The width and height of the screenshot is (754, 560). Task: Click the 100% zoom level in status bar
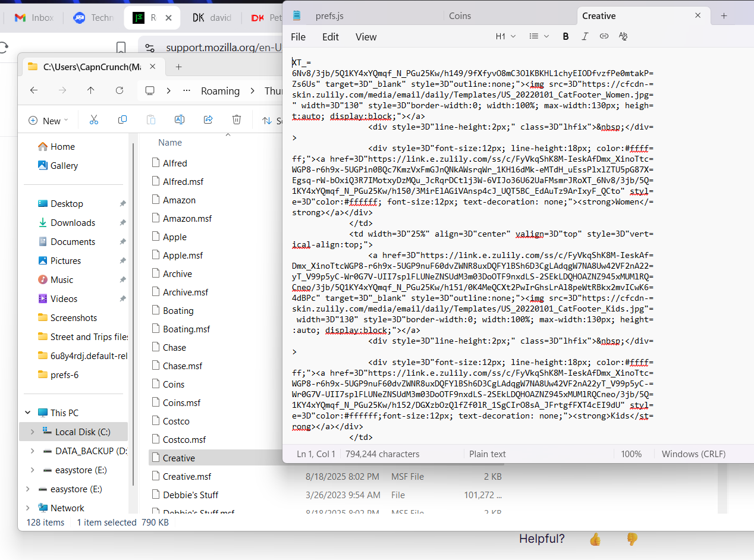631,454
